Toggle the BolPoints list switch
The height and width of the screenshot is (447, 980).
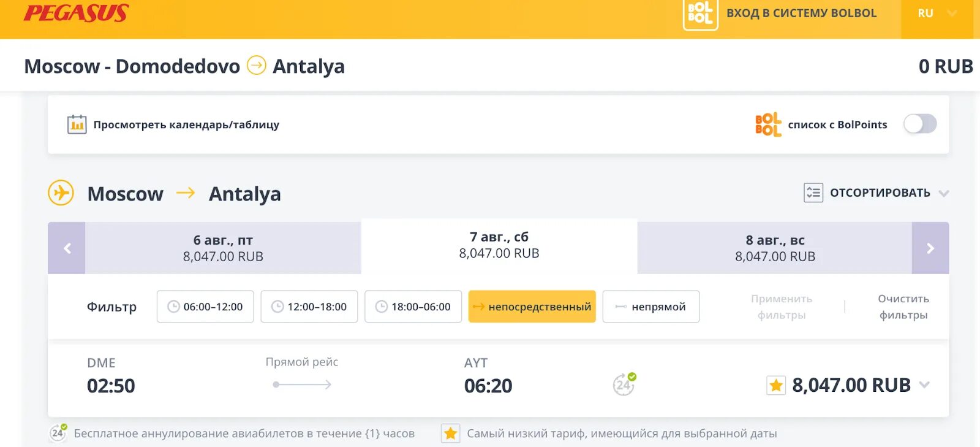tap(920, 124)
